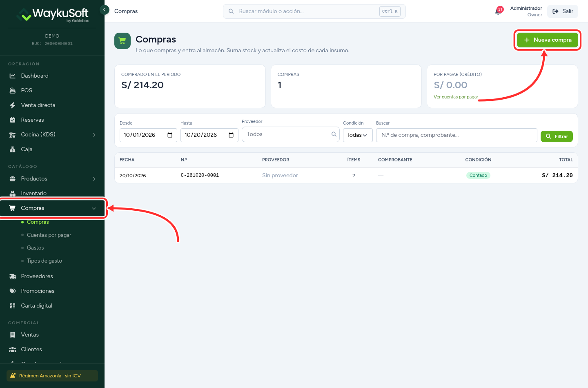Image resolution: width=588 pixels, height=388 pixels.
Task: Open the Hasta date picker calendar icon
Action: (x=231, y=135)
